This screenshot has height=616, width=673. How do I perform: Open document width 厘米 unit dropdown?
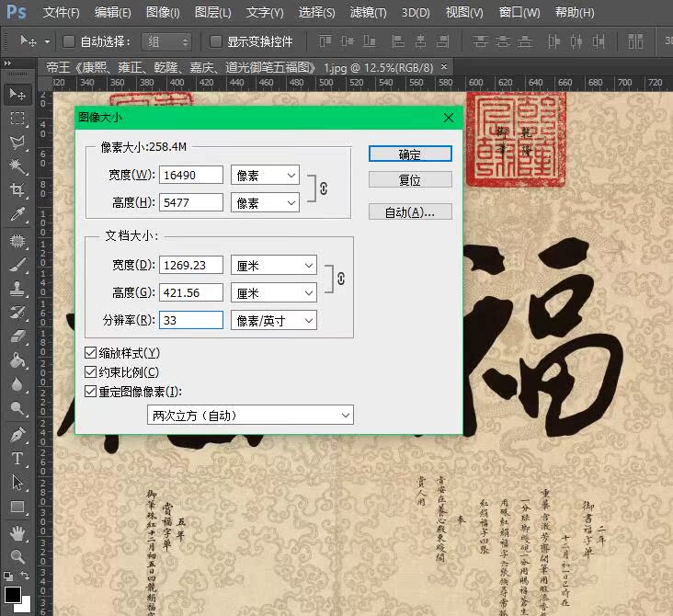pos(274,266)
